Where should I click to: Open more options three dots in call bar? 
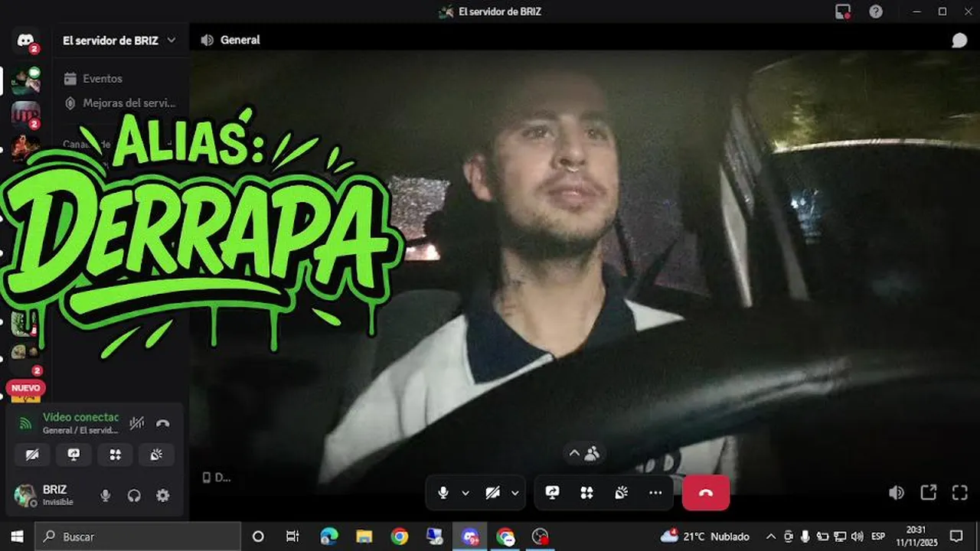point(655,493)
